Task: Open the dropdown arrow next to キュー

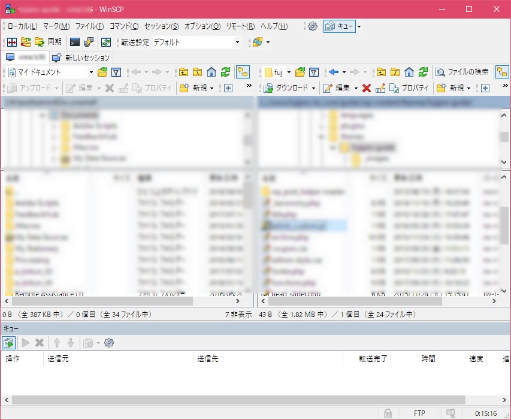Action: click(x=359, y=26)
